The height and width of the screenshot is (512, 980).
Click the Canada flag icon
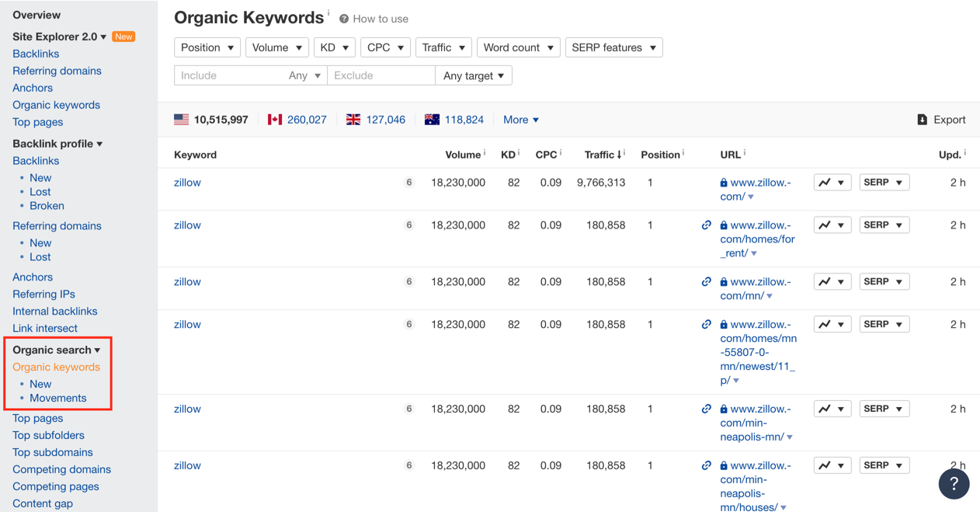pos(274,120)
